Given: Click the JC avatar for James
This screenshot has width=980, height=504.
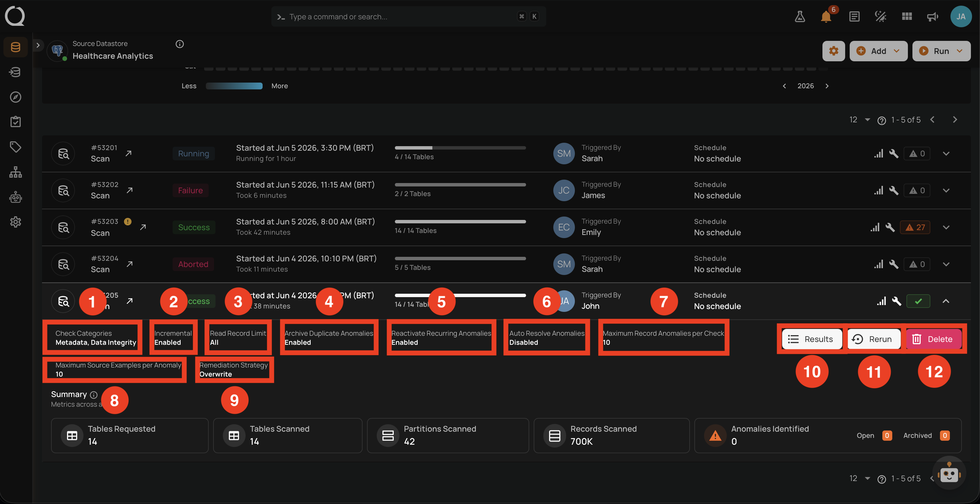Looking at the screenshot, I should pos(564,191).
